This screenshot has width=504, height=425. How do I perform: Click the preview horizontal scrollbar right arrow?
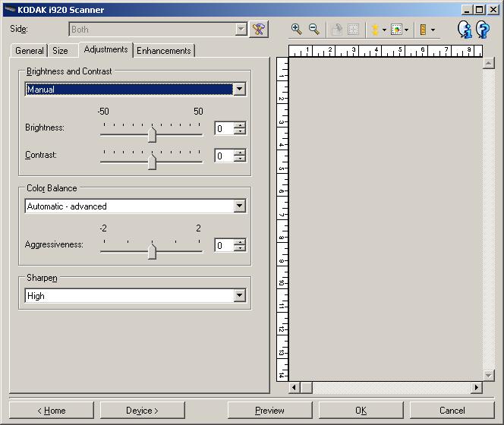click(477, 387)
